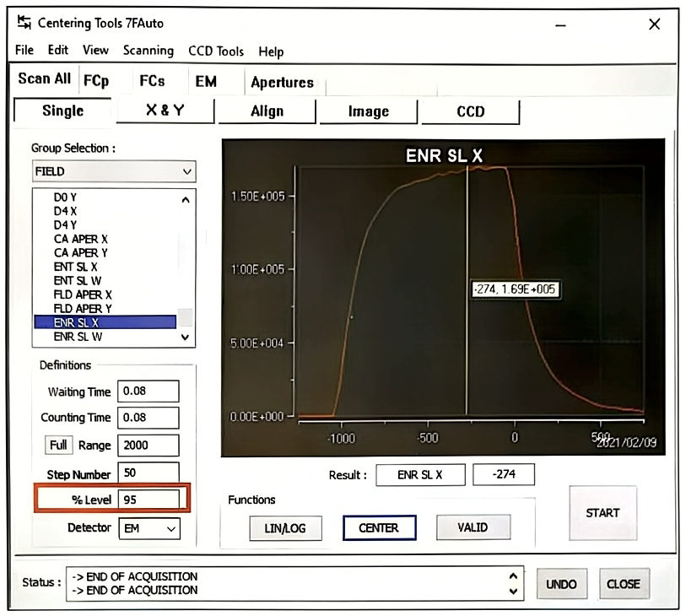Click the Status log scroll-up arrow
686x616 pixels.
click(514, 576)
